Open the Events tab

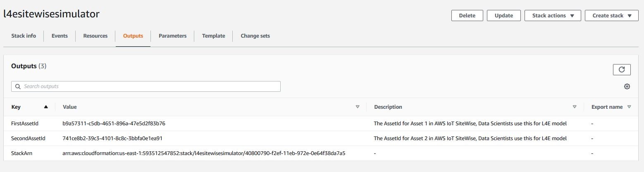[x=60, y=36]
